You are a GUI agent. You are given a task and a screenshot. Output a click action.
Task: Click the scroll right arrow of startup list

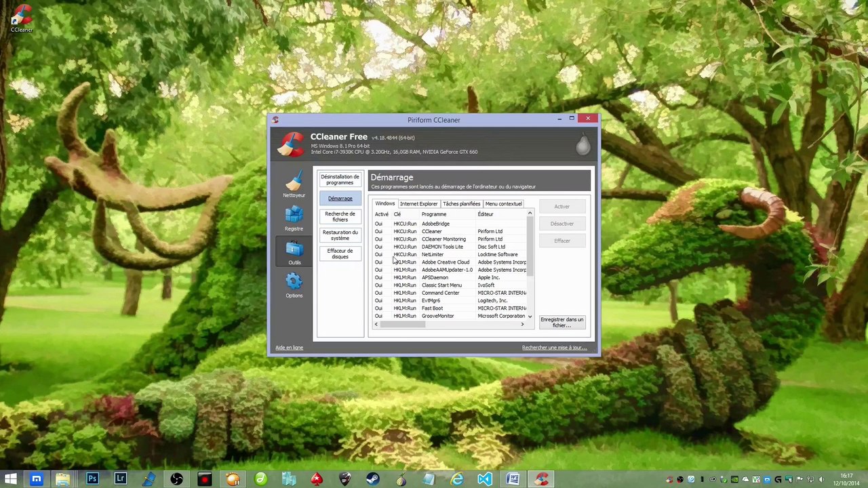pyautogui.click(x=522, y=325)
